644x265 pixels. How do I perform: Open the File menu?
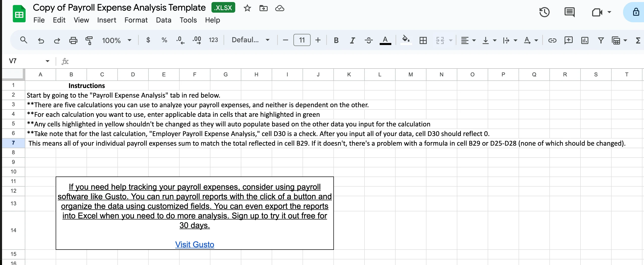(39, 20)
